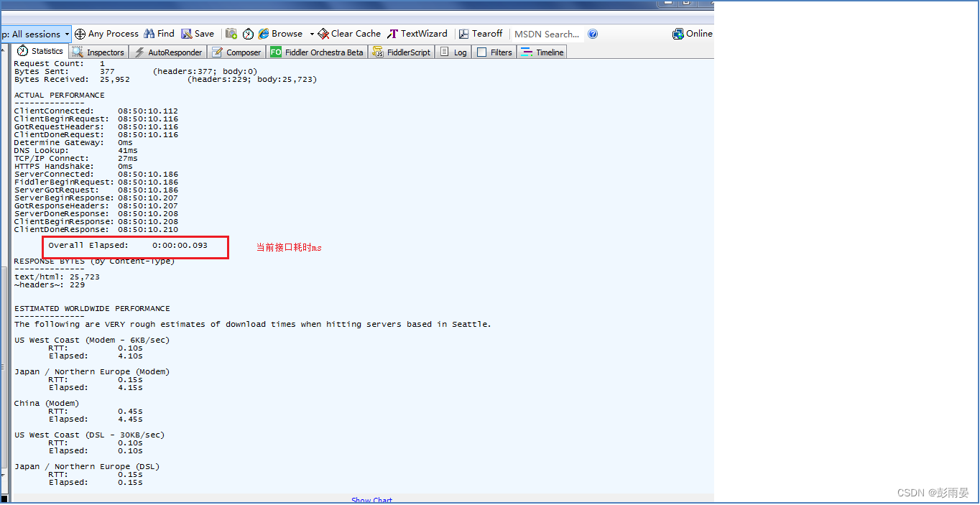Click the '0:00:00.093' elapsed value
This screenshot has width=980, height=505.
pos(180,246)
